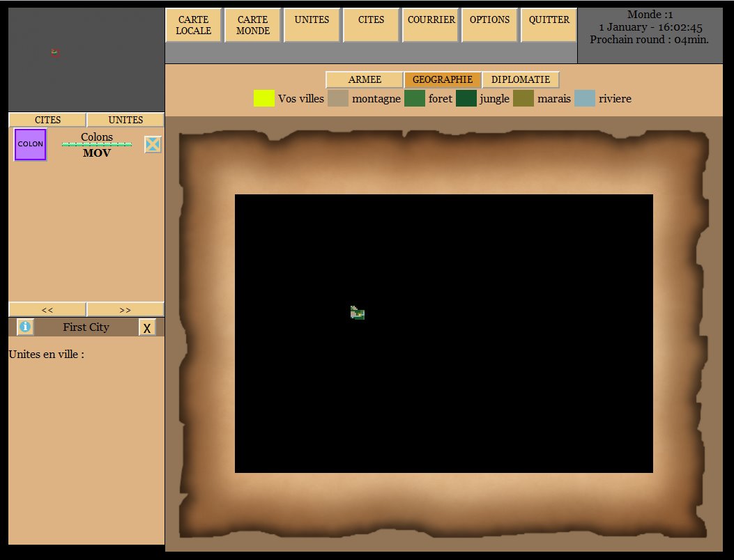Select the GEOGRAPHIE map tab
The image size is (734, 560).
click(443, 79)
